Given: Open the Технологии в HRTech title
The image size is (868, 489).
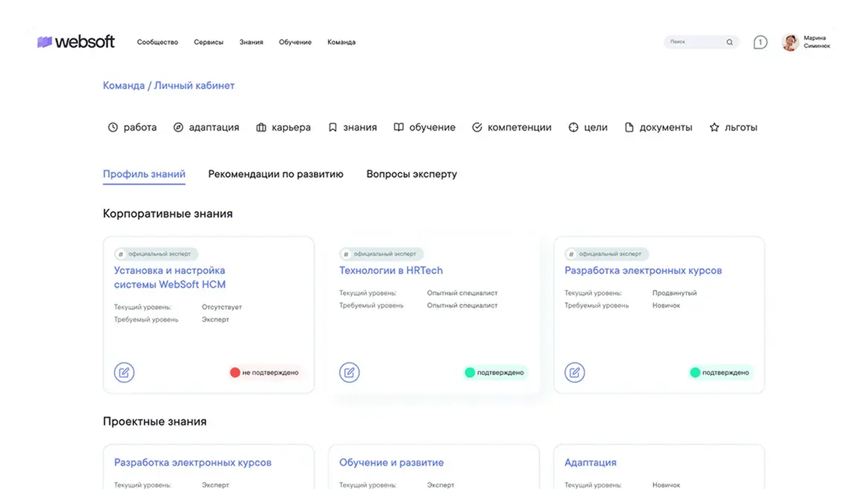Looking at the screenshot, I should [x=391, y=271].
